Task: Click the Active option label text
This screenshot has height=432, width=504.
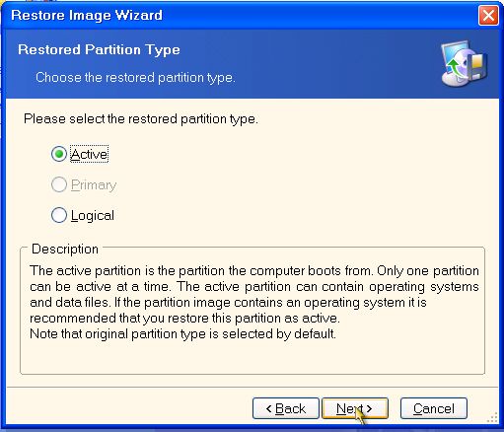Action: pos(89,154)
